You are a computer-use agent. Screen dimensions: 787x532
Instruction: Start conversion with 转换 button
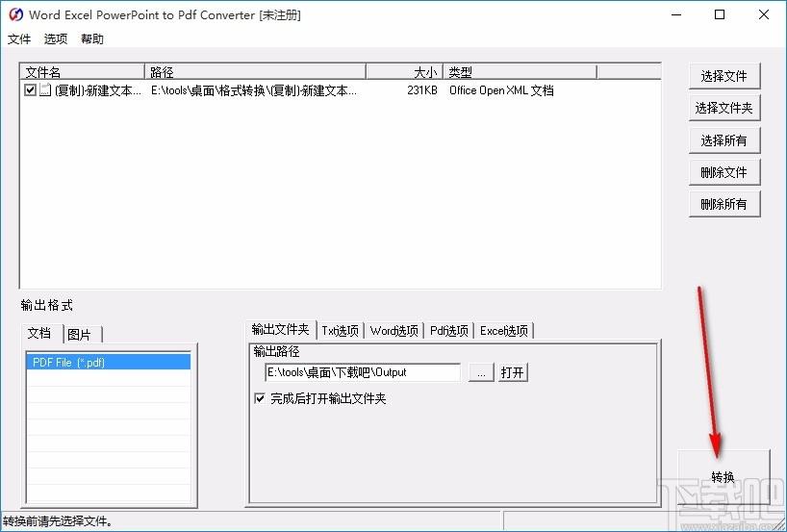click(x=724, y=477)
